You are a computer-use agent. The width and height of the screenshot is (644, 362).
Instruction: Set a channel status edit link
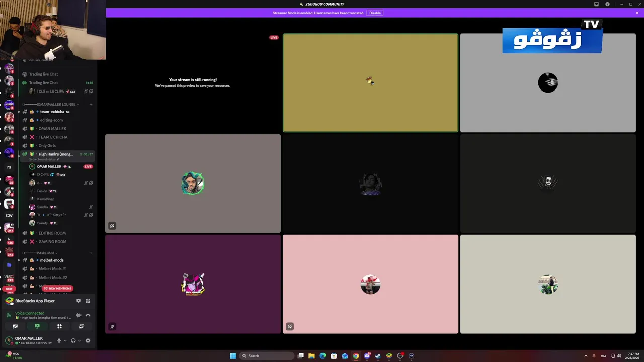point(44,159)
